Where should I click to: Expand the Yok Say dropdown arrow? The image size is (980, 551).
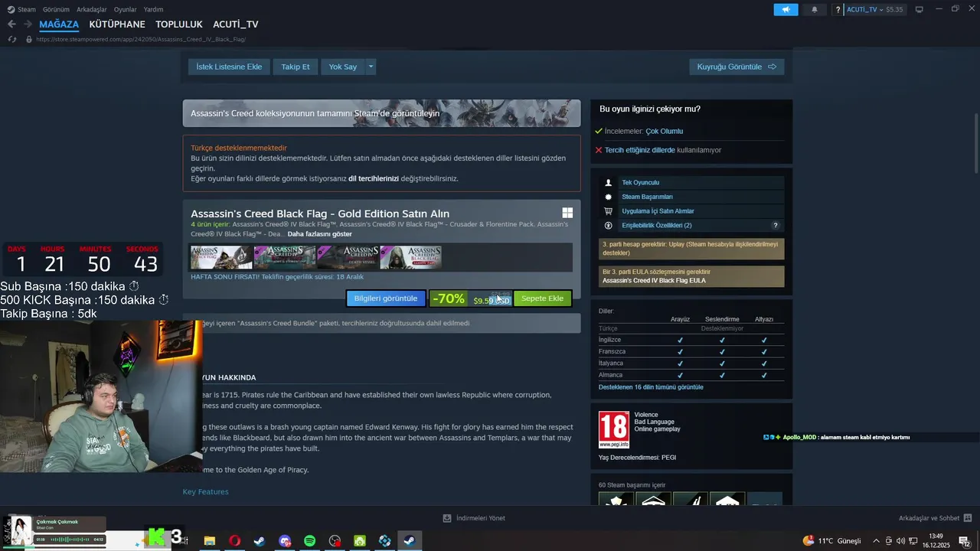click(371, 67)
